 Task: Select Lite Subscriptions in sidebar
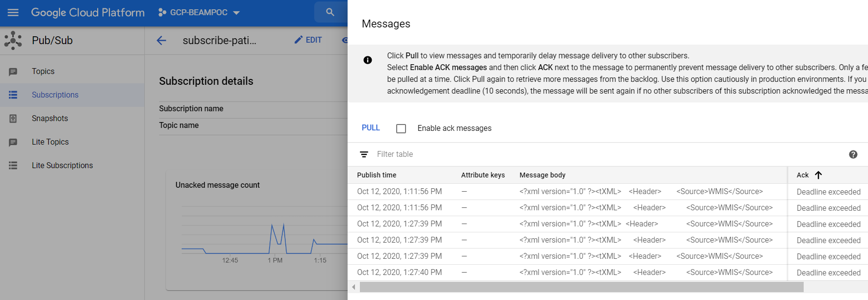(x=62, y=166)
